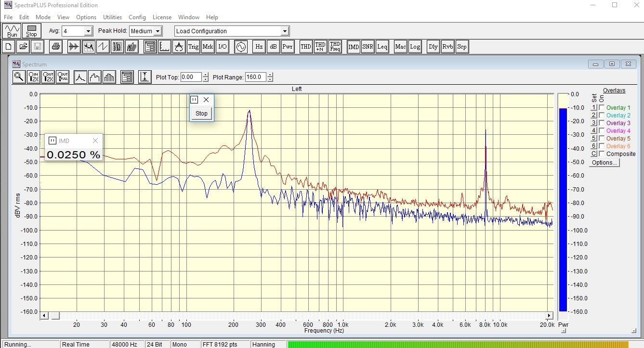
Task: Open the Utilities menu
Action: pyautogui.click(x=113, y=17)
